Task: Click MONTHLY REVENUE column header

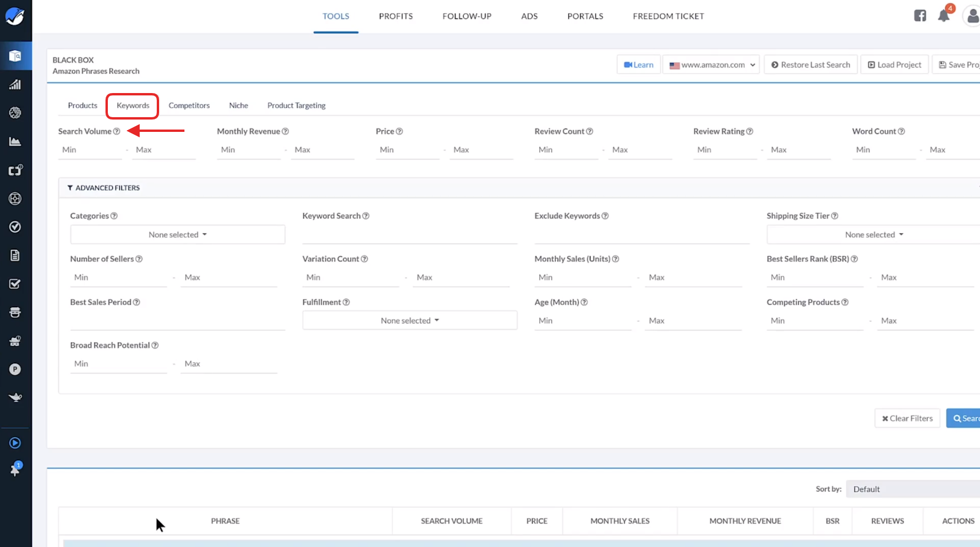Action: tap(745, 521)
